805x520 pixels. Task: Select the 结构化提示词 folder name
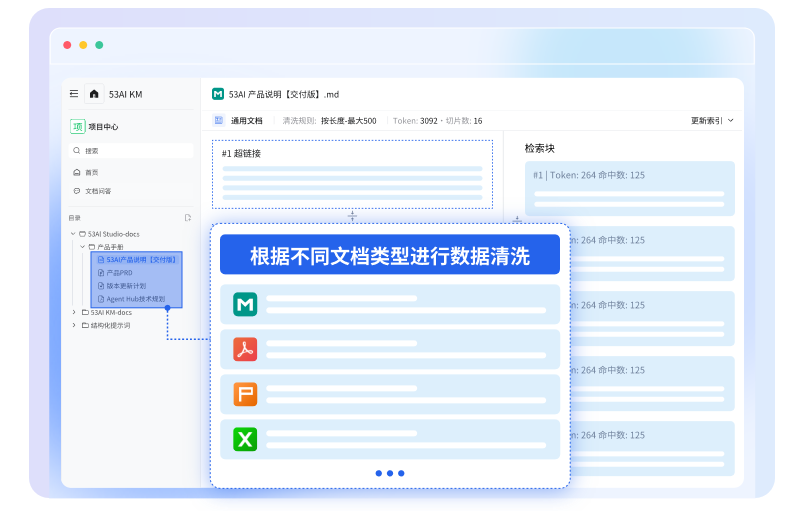[110, 325]
